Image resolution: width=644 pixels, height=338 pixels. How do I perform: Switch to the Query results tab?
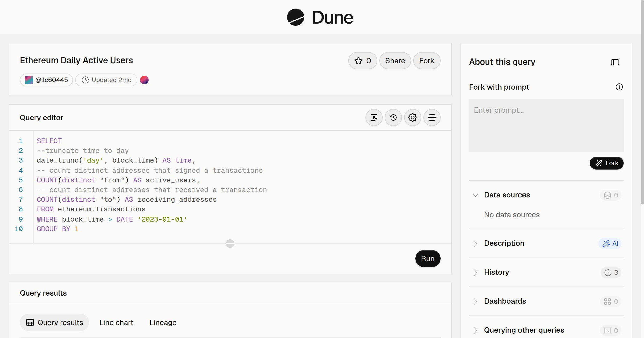pyautogui.click(x=54, y=322)
